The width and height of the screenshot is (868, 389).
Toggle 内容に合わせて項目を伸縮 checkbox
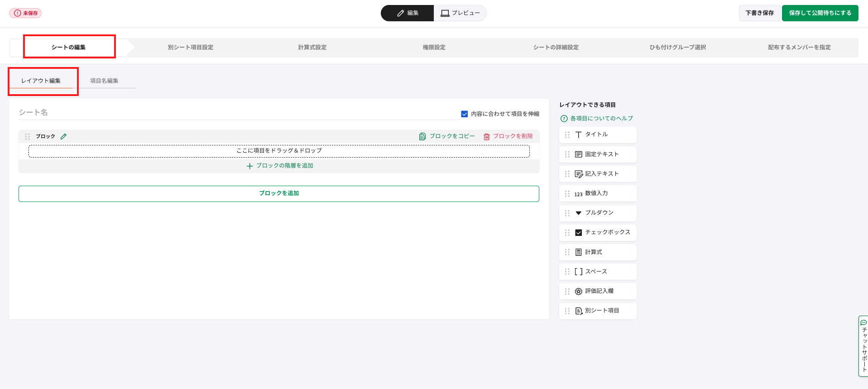pyautogui.click(x=464, y=114)
